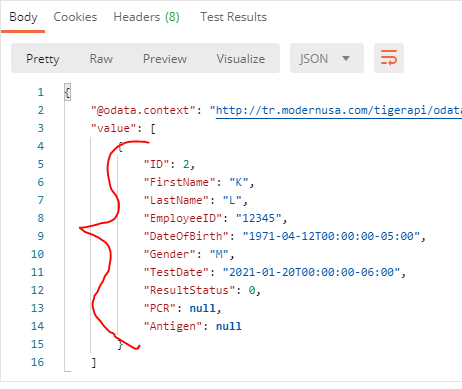Open the odata.context URL link
This screenshot has width=462, height=389.
pos(339,110)
